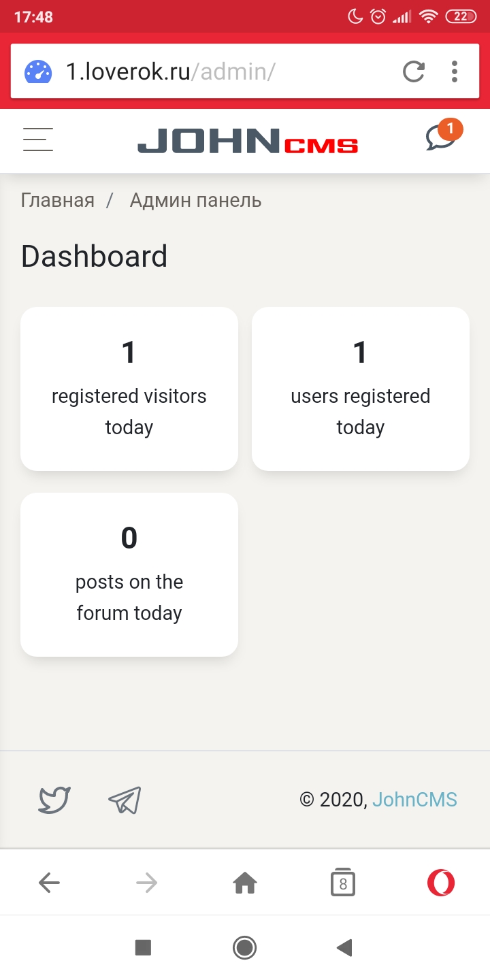Open the browser home page
Screen dimensions: 490x980
click(245, 883)
